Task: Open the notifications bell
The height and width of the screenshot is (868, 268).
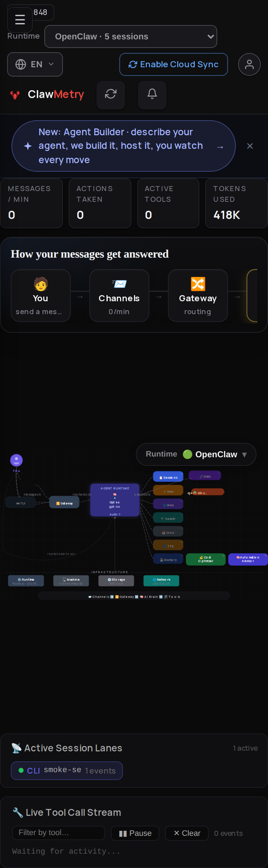Action: click(x=152, y=94)
